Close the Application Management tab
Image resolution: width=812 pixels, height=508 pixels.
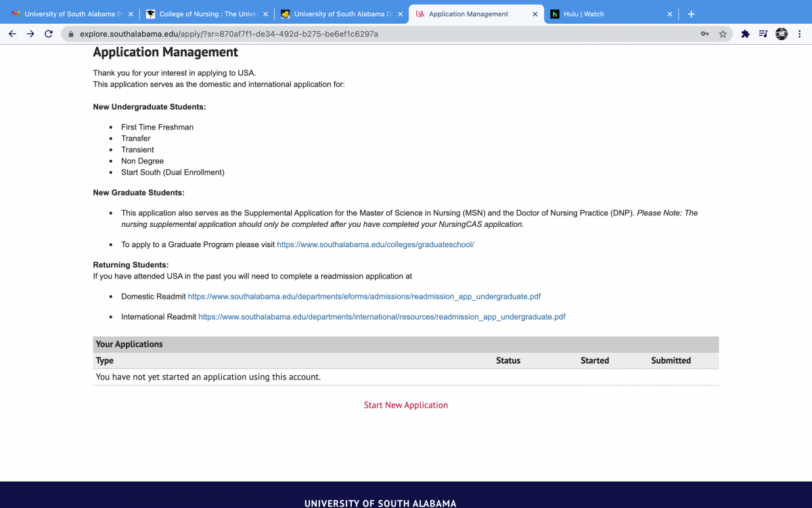click(535, 14)
